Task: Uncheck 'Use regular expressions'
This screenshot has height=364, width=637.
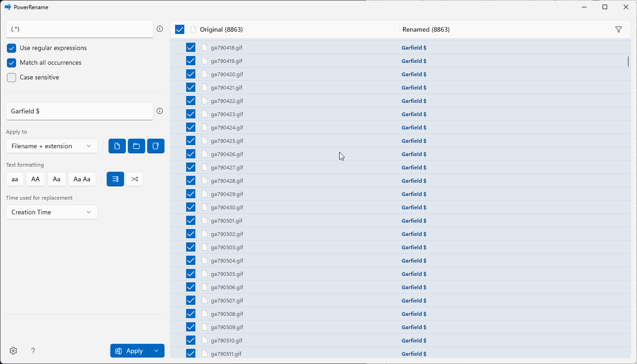Action: click(x=11, y=48)
